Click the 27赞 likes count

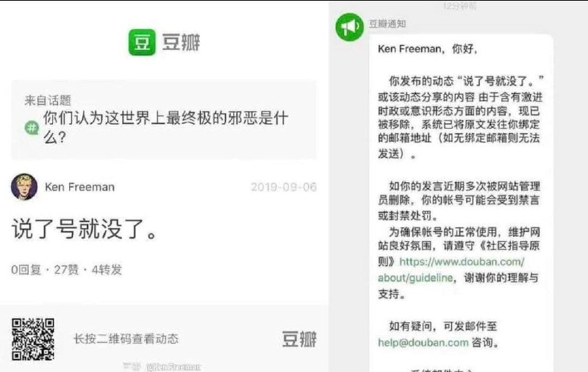66,270
